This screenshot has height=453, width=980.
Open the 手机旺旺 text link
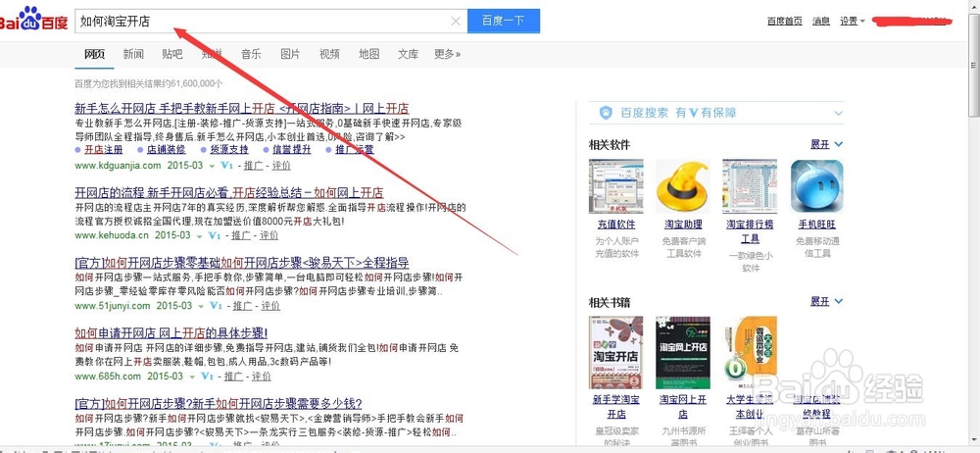816,224
